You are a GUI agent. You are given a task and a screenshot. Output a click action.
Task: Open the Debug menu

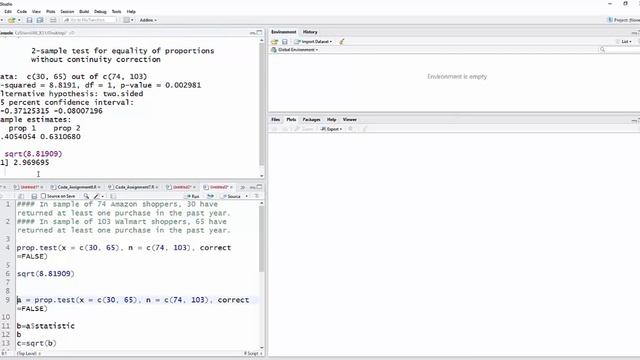pos(100,11)
